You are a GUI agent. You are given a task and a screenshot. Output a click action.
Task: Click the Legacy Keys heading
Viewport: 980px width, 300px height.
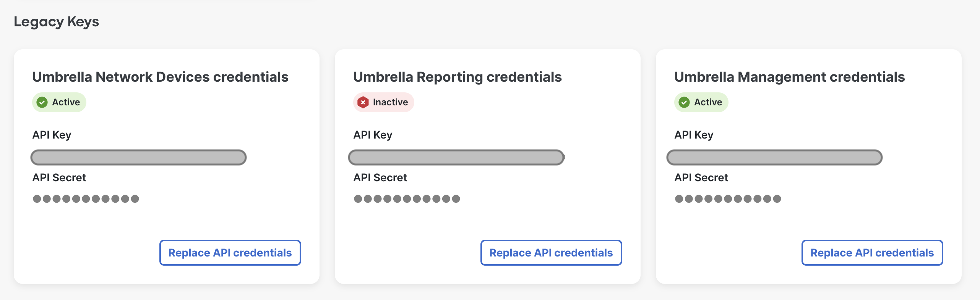(56, 22)
